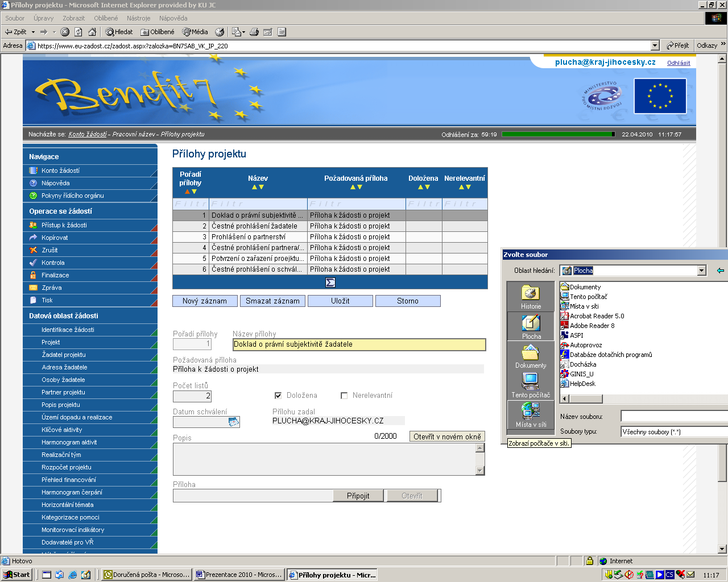Toggle the Nerelevantní checkbox
The height and width of the screenshot is (582, 728).
pos(344,396)
